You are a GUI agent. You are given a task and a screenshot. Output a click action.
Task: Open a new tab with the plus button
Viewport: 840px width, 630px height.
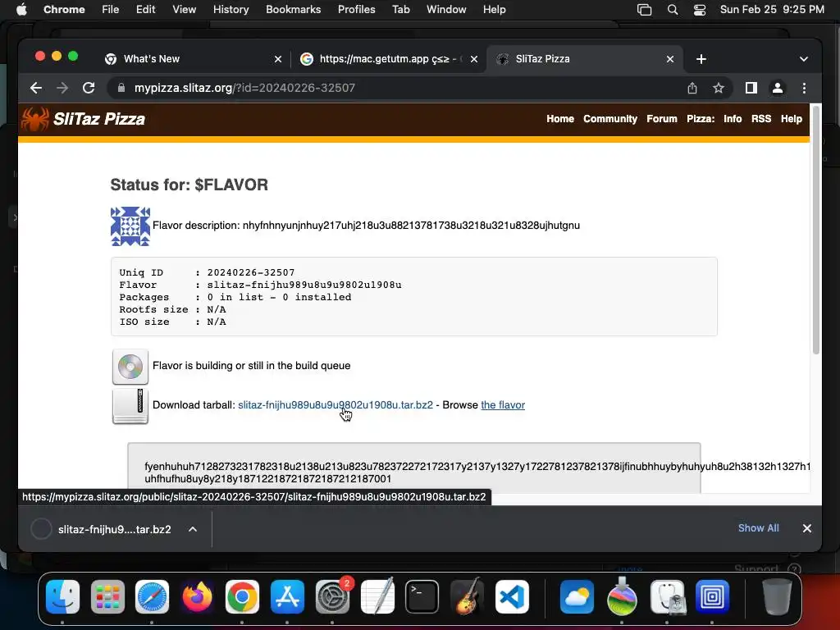pyautogui.click(x=701, y=59)
